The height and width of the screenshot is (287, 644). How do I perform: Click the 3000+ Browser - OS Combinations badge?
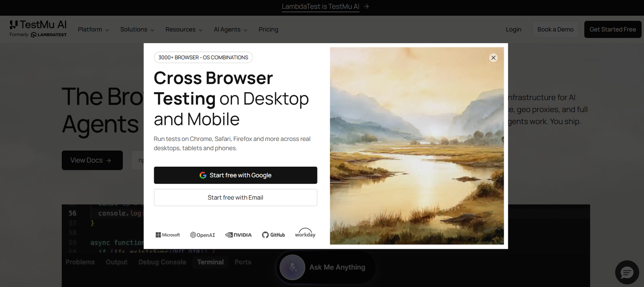pyautogui.click(x=203, y=58)
